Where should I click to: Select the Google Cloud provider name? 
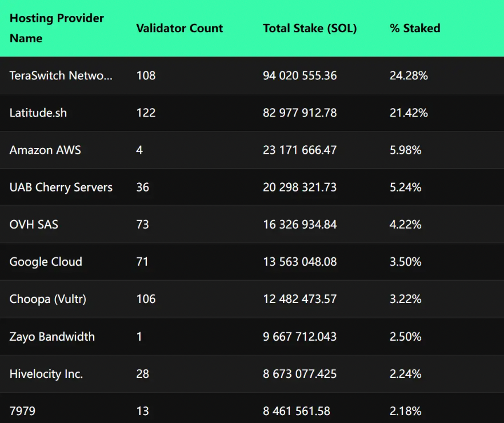tap(46, 262)
